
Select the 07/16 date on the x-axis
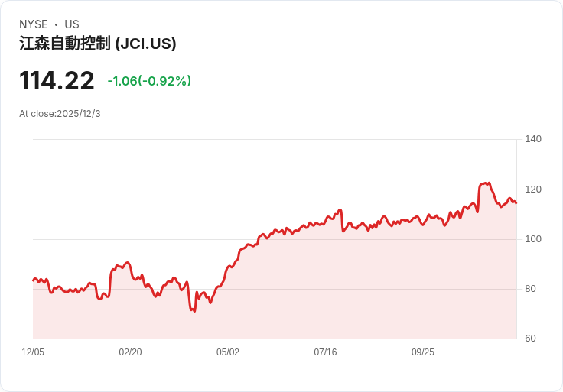click(325, 352)
